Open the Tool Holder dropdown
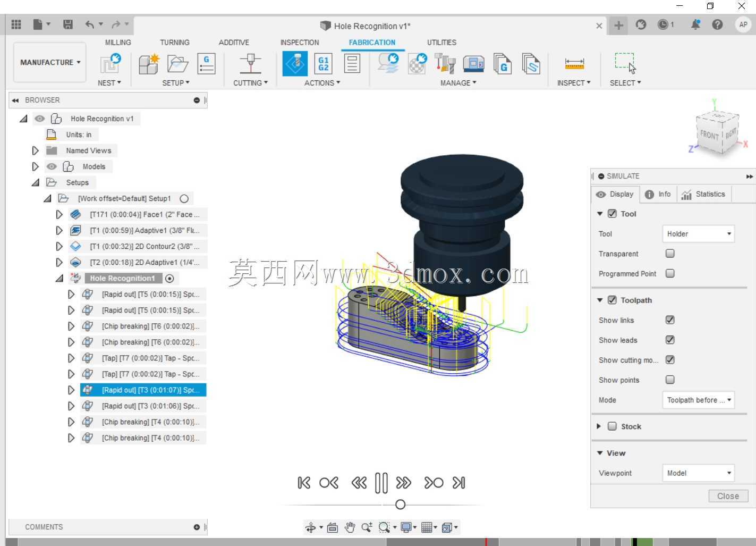 [698, 234]
